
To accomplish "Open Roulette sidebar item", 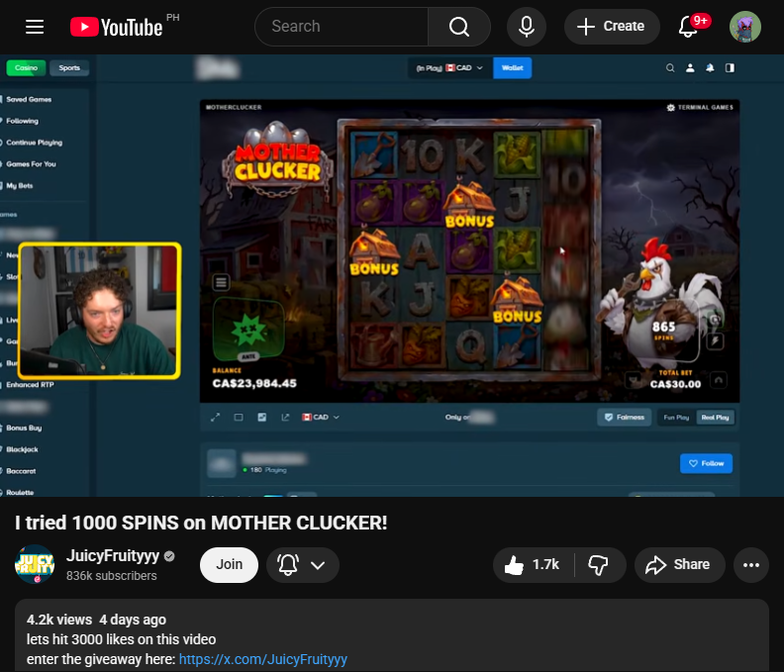I will pyautogui.click(x=20, y=493).
